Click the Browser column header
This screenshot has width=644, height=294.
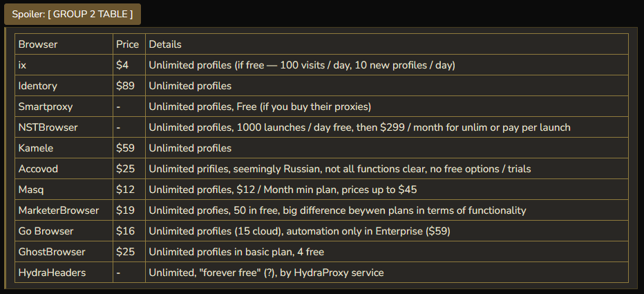pos(38,44)
